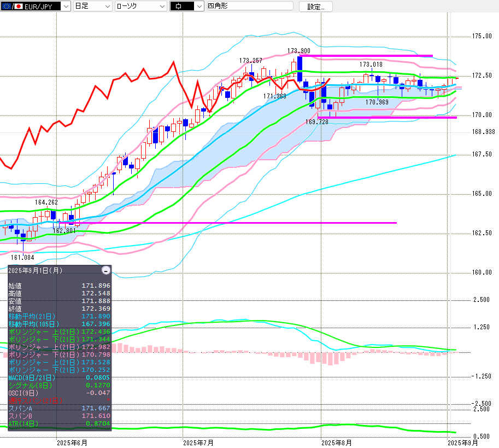Select the 高値 value 172.548
This screenshot has height=448, width=499.
pos(96,293)
